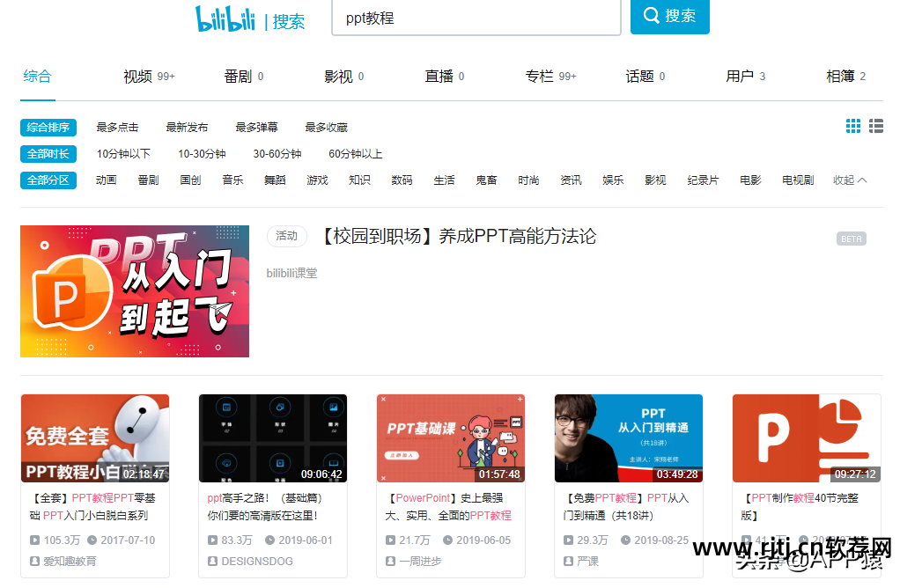Image resolution: width=900 pixels, height=588 pixels.
Task: Open the 影视 tab
Action: (343, 77)
